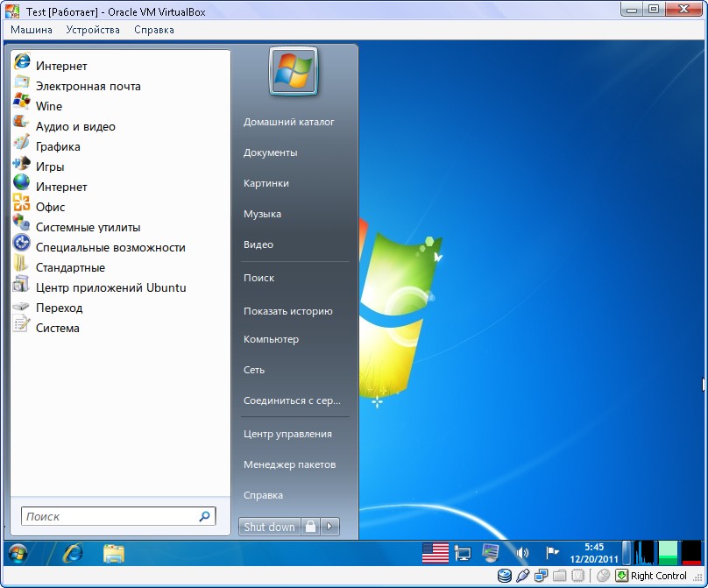Open the network connection tray icon

463,553
